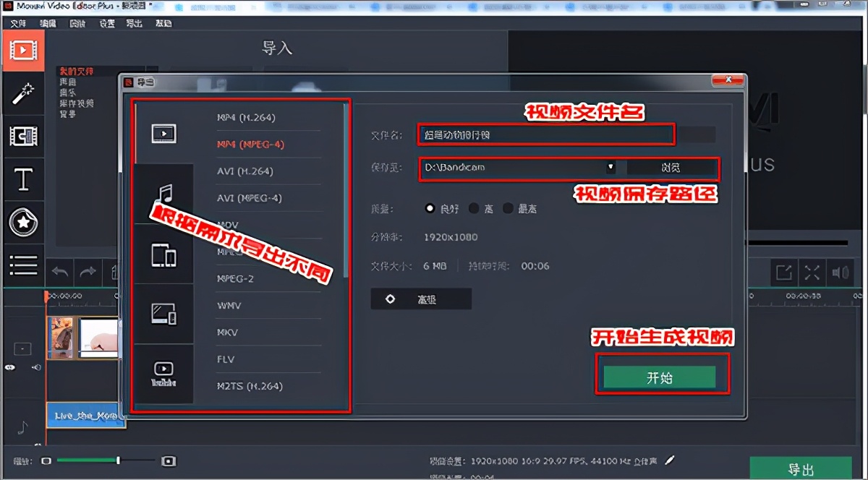Open the third item in the menu bar

[77, 23]
